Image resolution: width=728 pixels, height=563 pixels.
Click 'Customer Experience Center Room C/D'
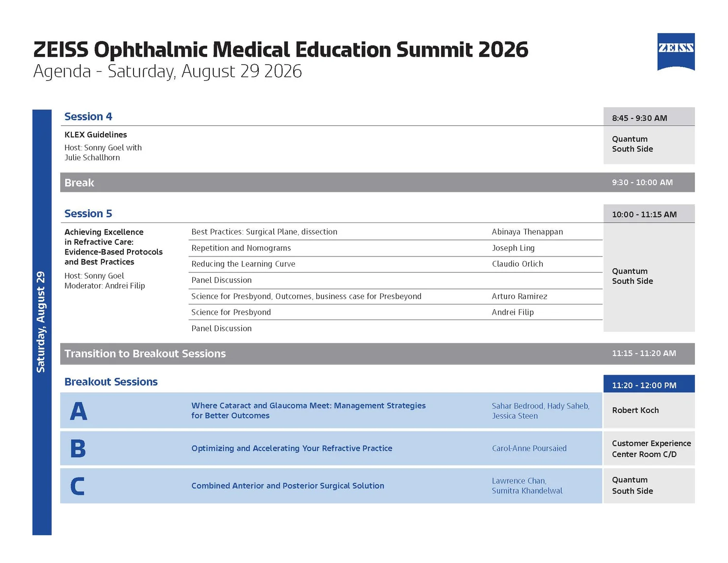click(x=651, y=449)
